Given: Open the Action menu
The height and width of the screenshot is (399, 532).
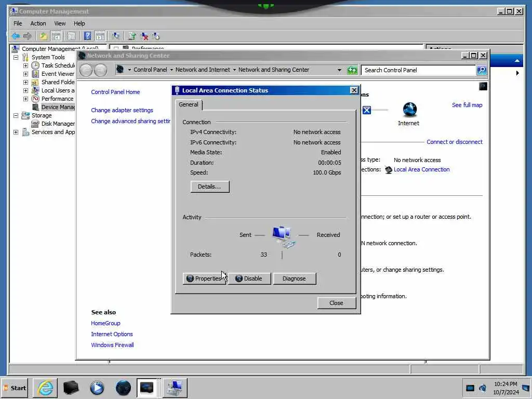Looking at the screenshot, I should coord(38,23).
